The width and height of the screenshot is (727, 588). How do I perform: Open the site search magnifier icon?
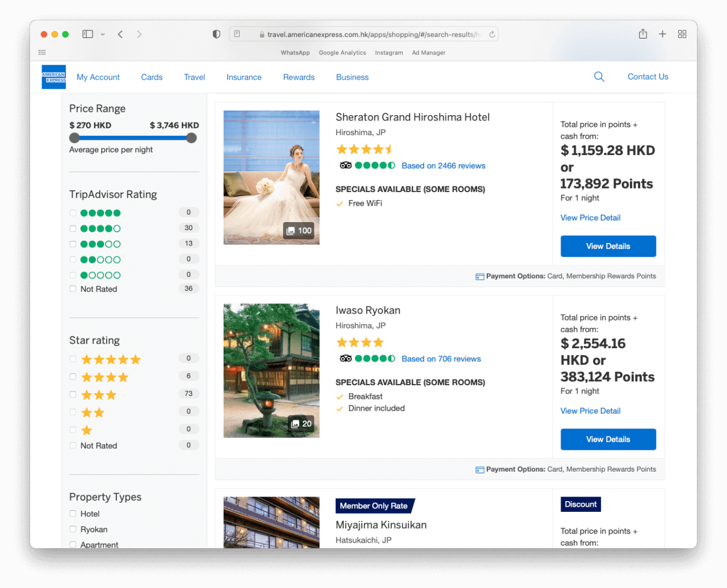[x=599, y=77]
